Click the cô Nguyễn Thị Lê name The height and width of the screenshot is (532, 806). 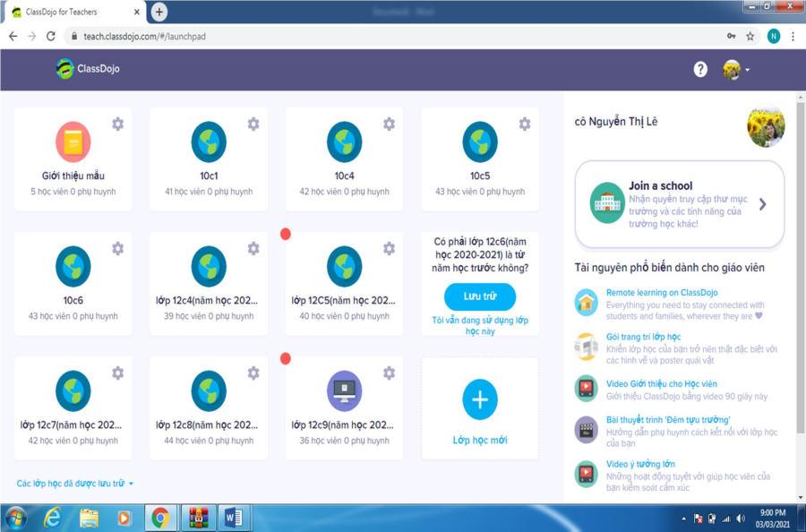coord(616,122)
